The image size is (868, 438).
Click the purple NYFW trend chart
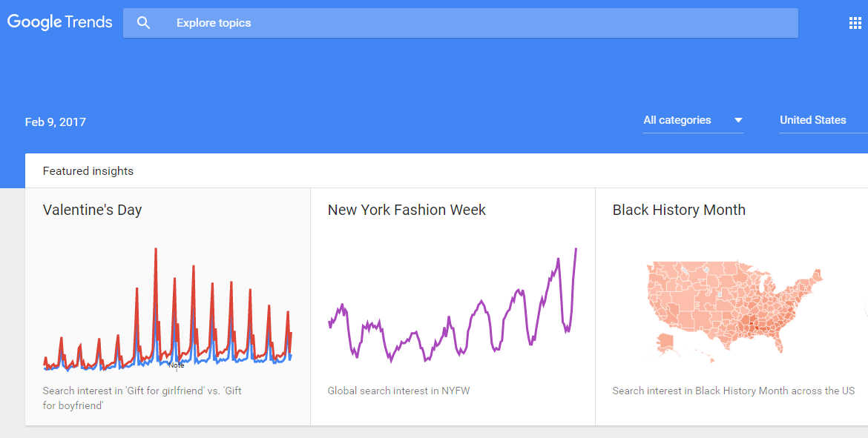[x=453, y=305]
